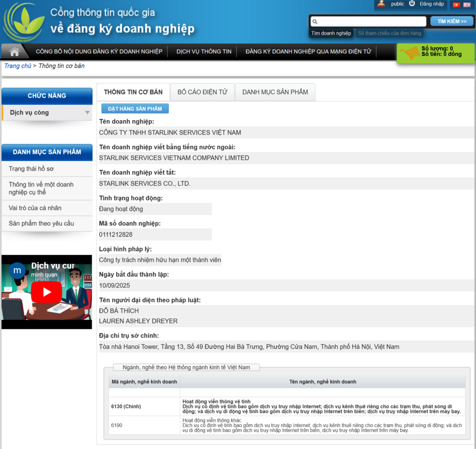The width and height of the screenshot is (476, 449).
Task: Click the public user avatar icon
Action: pyautogui.click(x=381, y=4)
